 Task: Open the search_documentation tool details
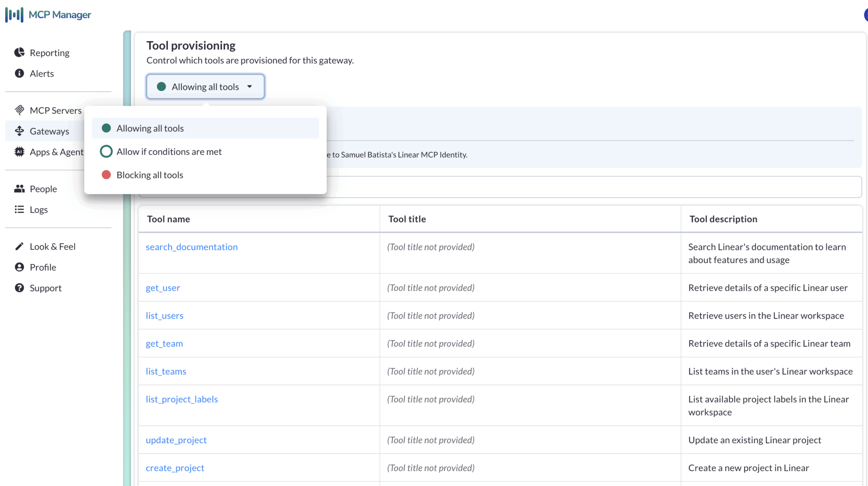[x=192, y=247]
